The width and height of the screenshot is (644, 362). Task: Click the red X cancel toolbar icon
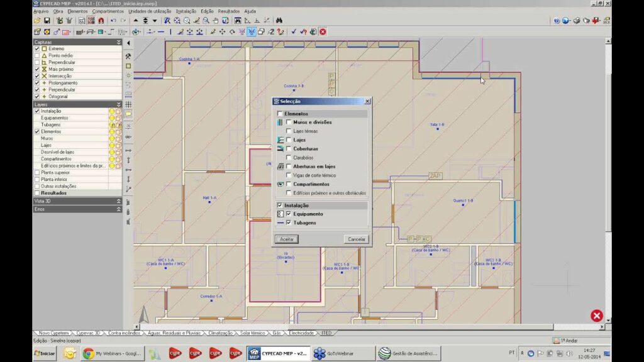pos(323,31)
